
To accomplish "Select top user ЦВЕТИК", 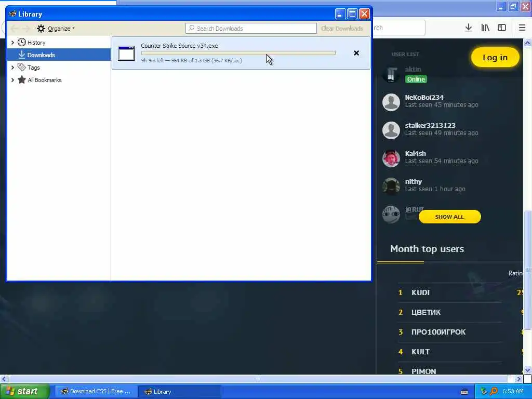I will pyautogui.click(x=426, y=312).
